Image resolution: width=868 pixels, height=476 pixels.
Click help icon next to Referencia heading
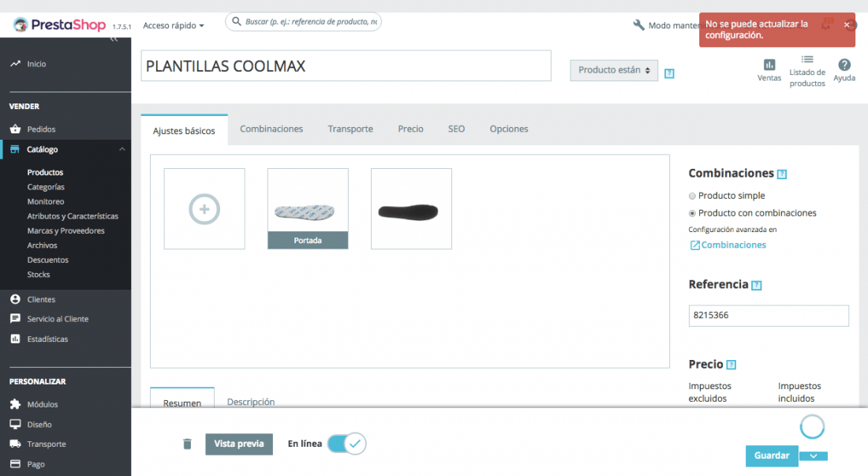pyautogui.click(x=757, y=286)
